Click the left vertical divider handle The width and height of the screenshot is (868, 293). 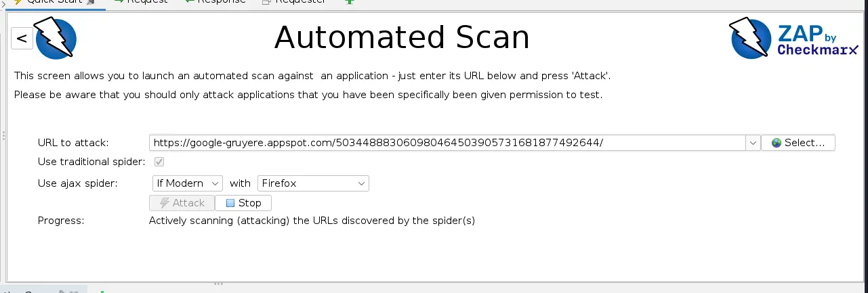[x=3, y=135]
